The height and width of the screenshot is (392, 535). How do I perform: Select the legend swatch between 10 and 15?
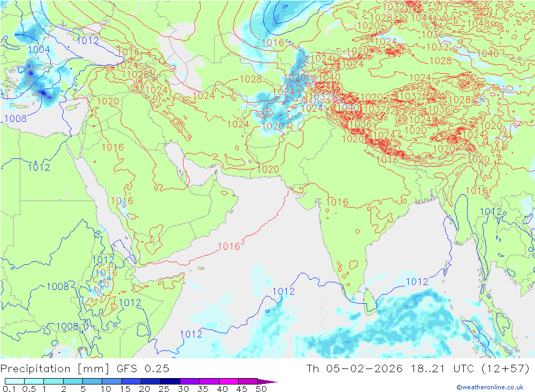[112, 381]
